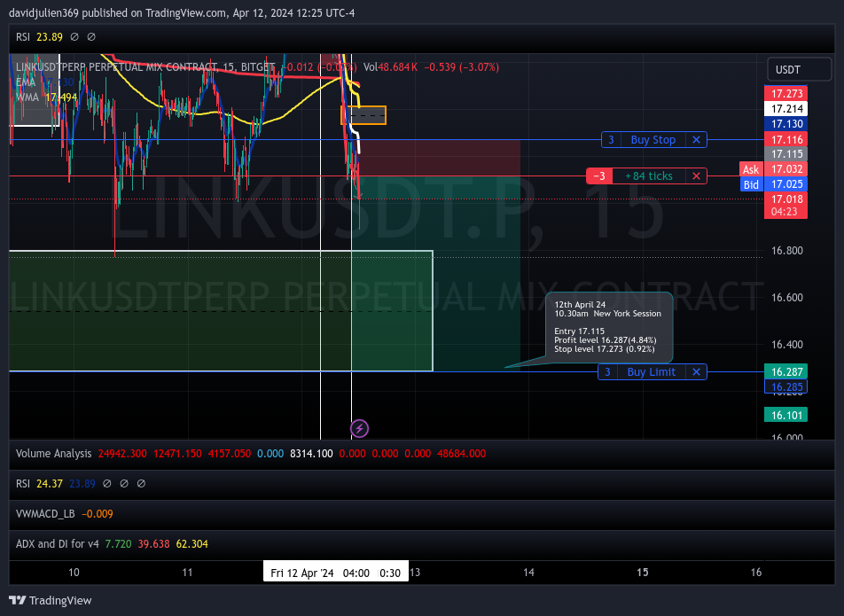
Task: Click quantity 3 on the Buy Limit order
Action: [607, 371]
